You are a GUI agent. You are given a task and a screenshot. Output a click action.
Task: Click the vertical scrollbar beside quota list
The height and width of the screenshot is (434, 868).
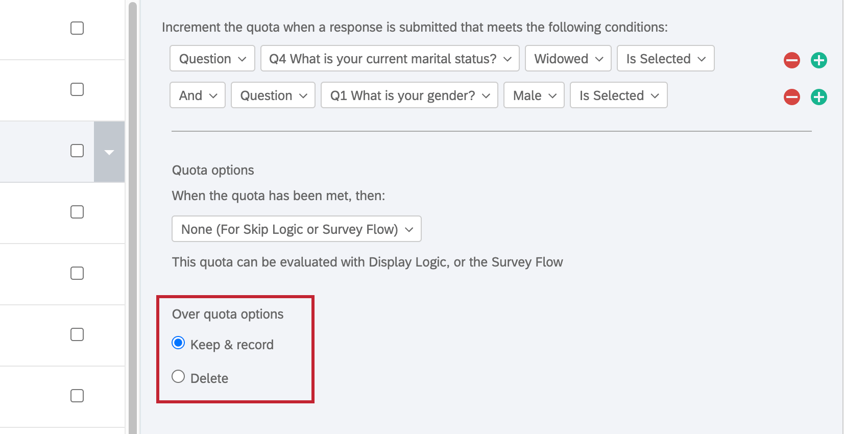point(133,217)
